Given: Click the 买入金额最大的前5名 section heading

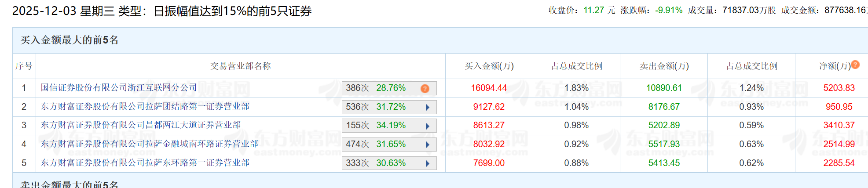Looking at the screenshot, I should [70, 40].
